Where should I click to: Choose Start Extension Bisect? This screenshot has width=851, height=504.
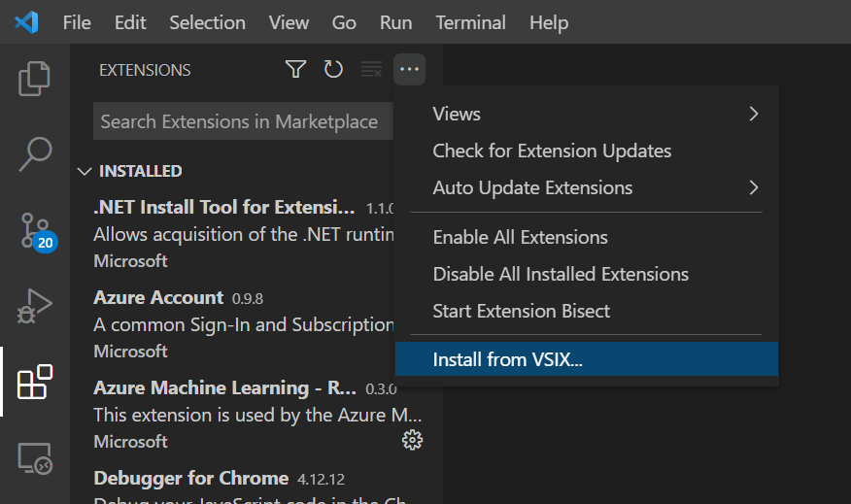pos(587,311)
